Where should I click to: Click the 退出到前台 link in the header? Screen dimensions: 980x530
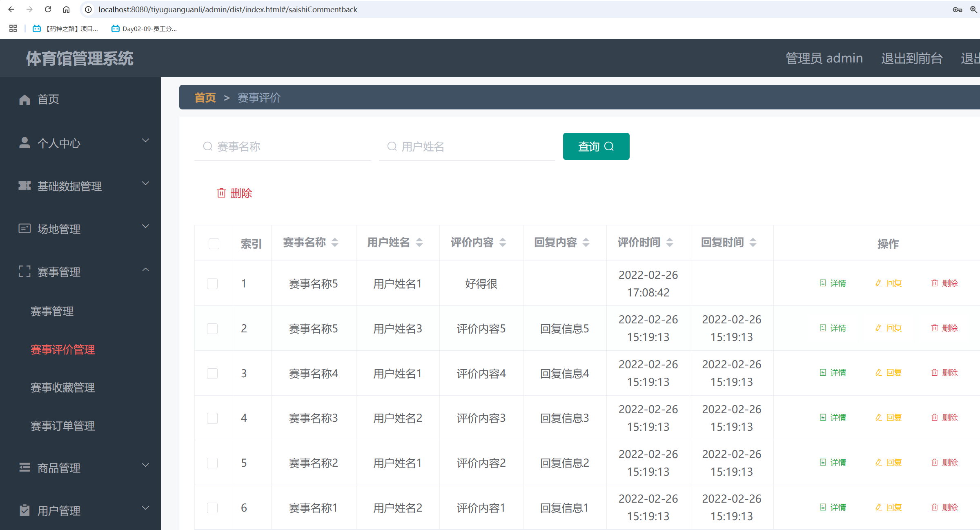tap(911, 58)
